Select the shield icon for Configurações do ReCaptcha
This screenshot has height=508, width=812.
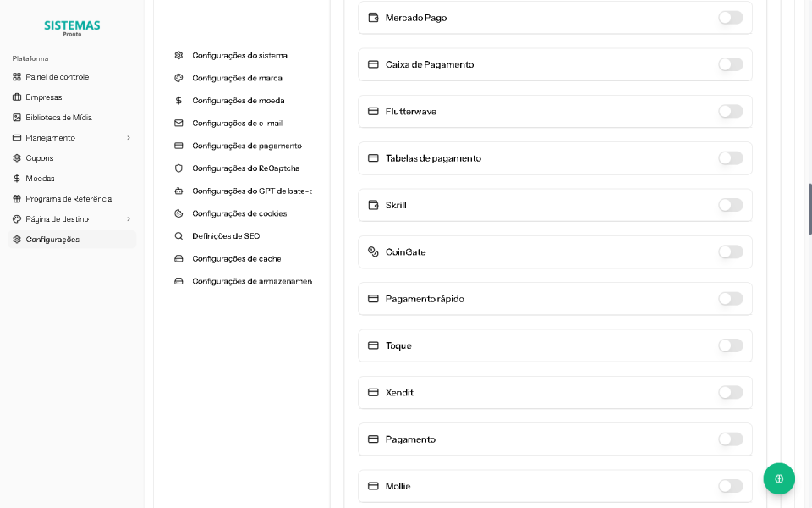pyautogui.click(x=178, y=168)
